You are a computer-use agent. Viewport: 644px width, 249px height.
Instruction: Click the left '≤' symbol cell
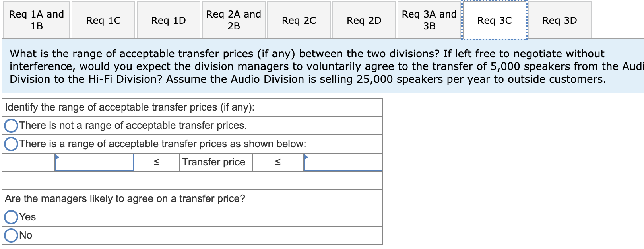tap(156, 162)
